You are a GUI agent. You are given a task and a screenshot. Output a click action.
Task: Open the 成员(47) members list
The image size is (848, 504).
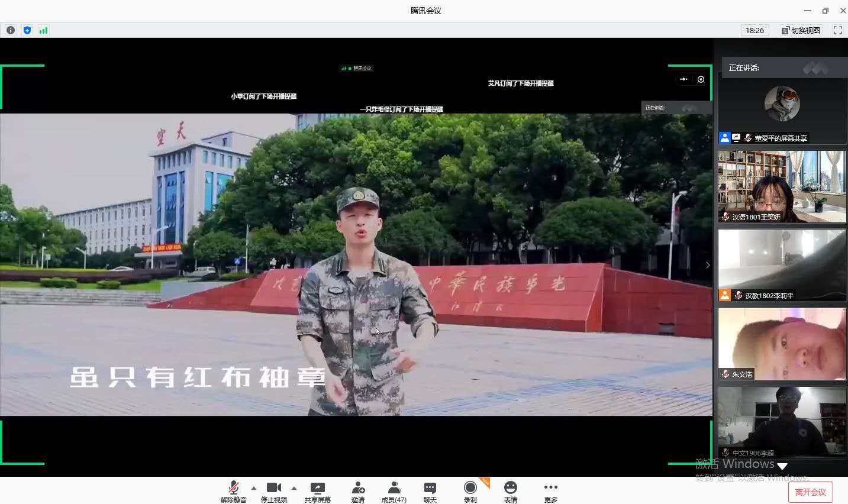pyautogui.click(x=394, y=491)
